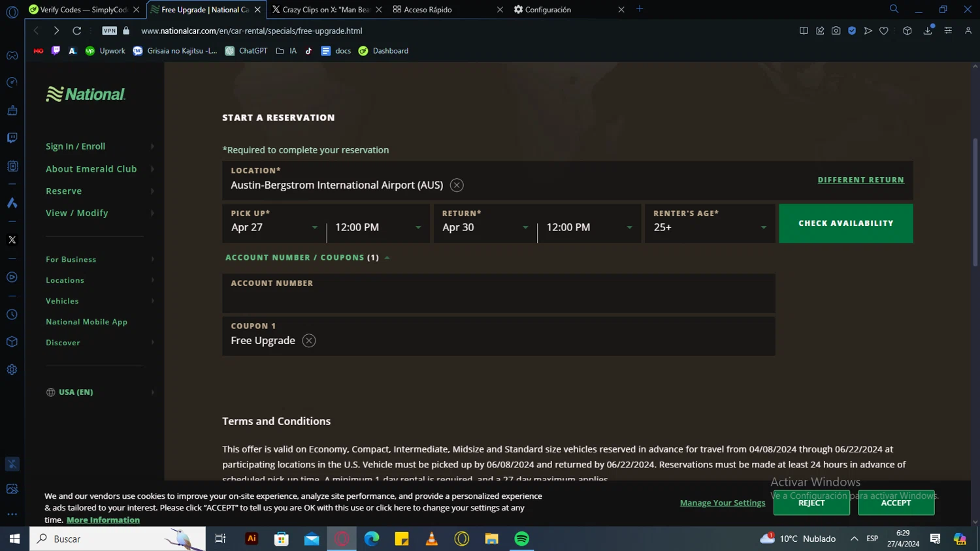Open Vehicles menu item
Screen dimensions: 980x551
pyautogui.click(x=100, y=301)
